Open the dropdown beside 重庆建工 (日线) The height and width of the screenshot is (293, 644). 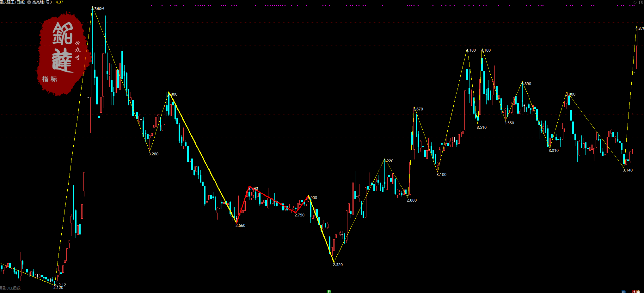pyautogui.click(x=29, y=2)
